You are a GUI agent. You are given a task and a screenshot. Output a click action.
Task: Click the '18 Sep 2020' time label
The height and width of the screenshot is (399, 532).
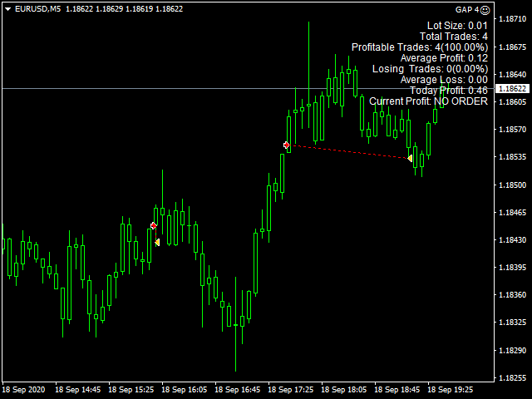point(23,390)
